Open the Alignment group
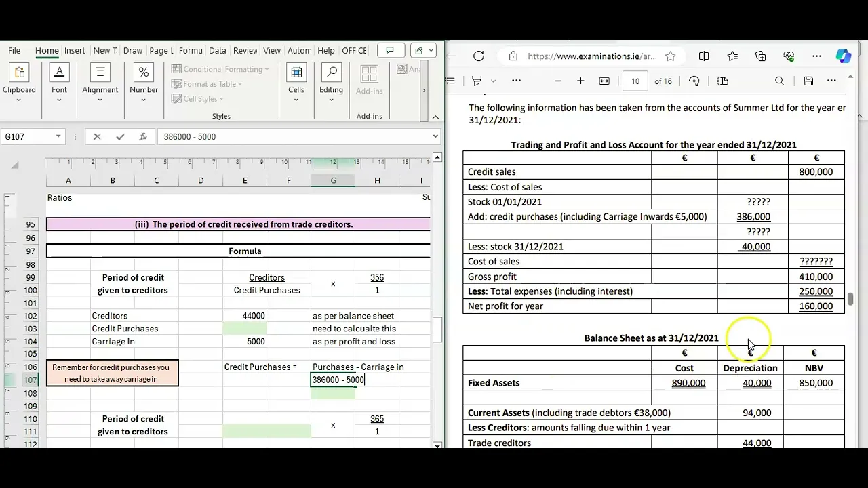 tap(100, 83)
